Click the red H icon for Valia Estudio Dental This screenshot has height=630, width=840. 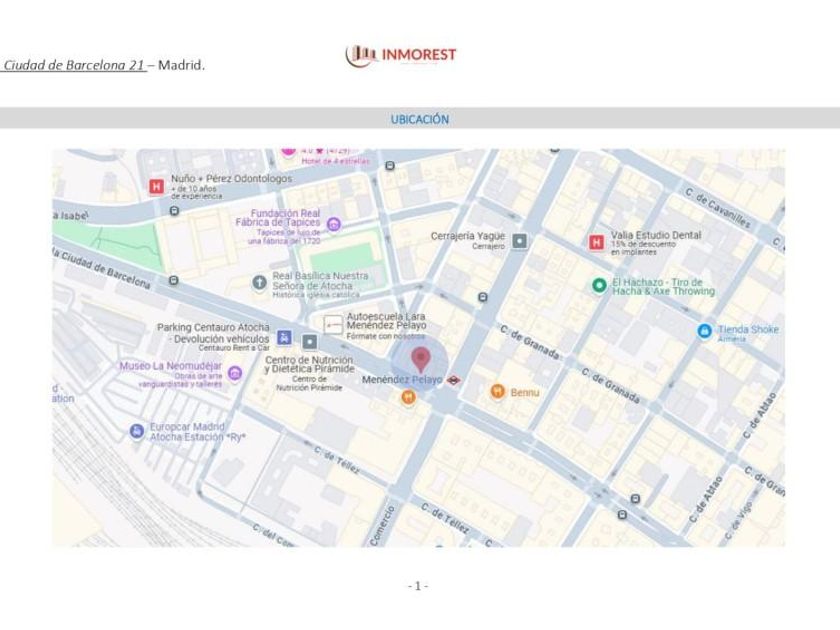pos(596,242)
